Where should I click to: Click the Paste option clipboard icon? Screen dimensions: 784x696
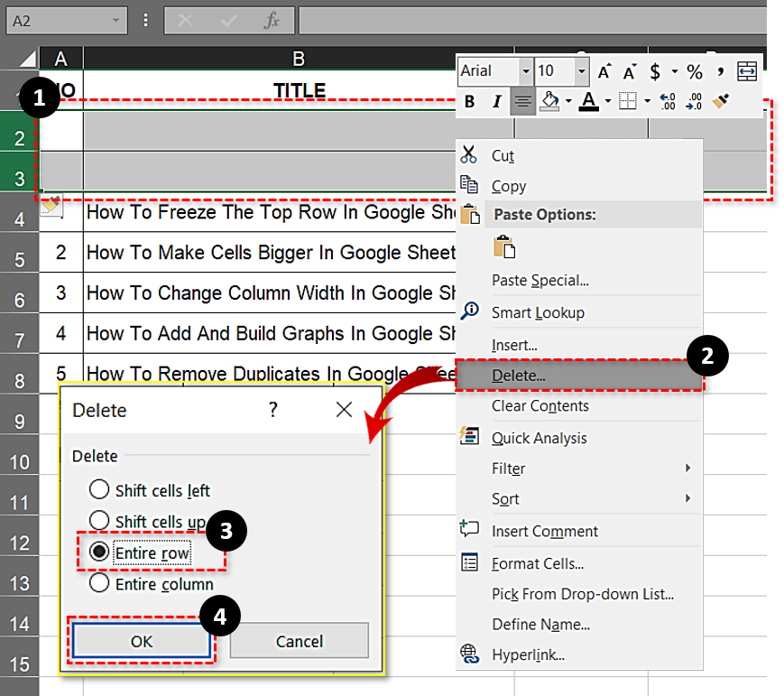pyautogui.click(x=503, y=246)
